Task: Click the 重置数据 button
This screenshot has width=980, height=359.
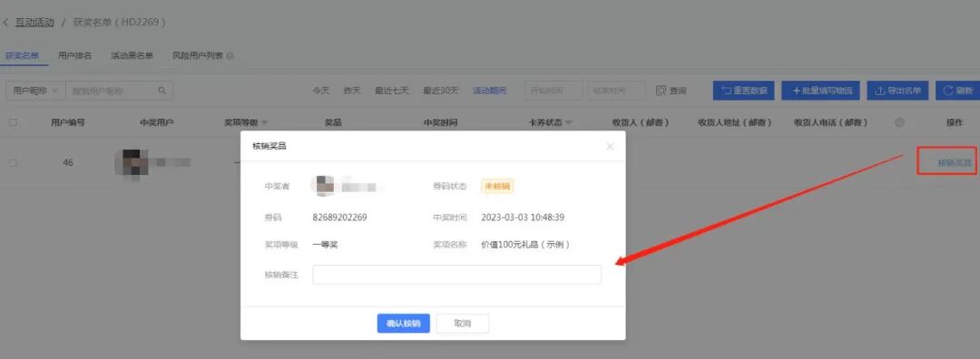Action: (x=744, y=91)
